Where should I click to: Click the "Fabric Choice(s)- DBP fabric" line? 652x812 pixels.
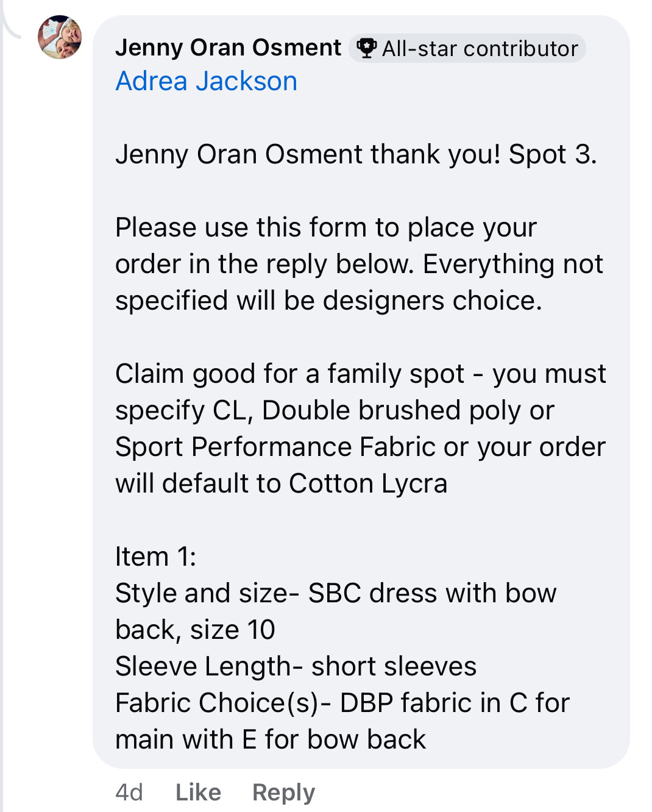tap(342, 703)
